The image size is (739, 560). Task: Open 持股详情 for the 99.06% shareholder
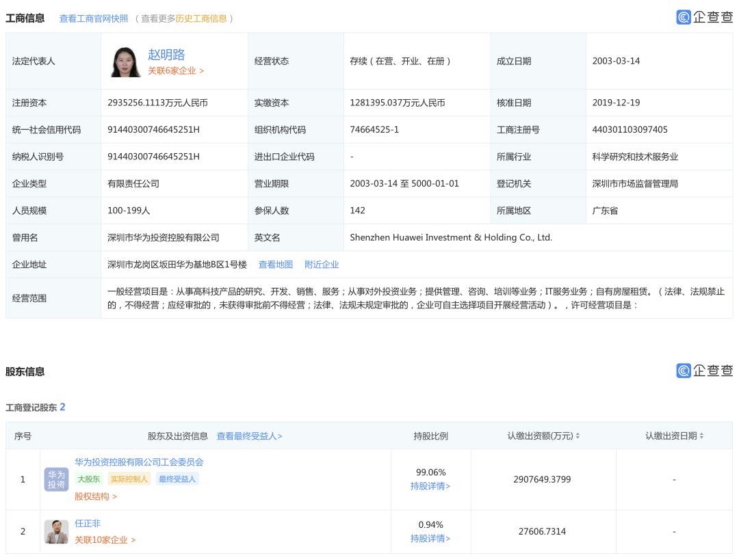430,486
